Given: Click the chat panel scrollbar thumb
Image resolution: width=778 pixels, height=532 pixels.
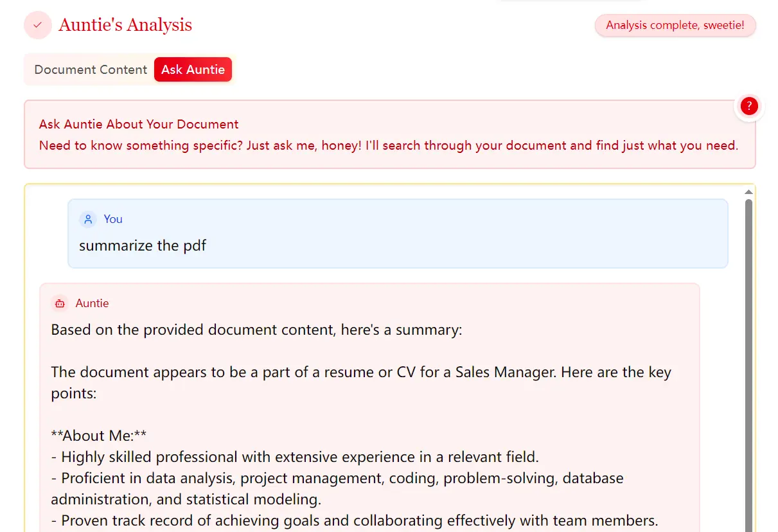Looking at the screenshot, I should point(748,360).
